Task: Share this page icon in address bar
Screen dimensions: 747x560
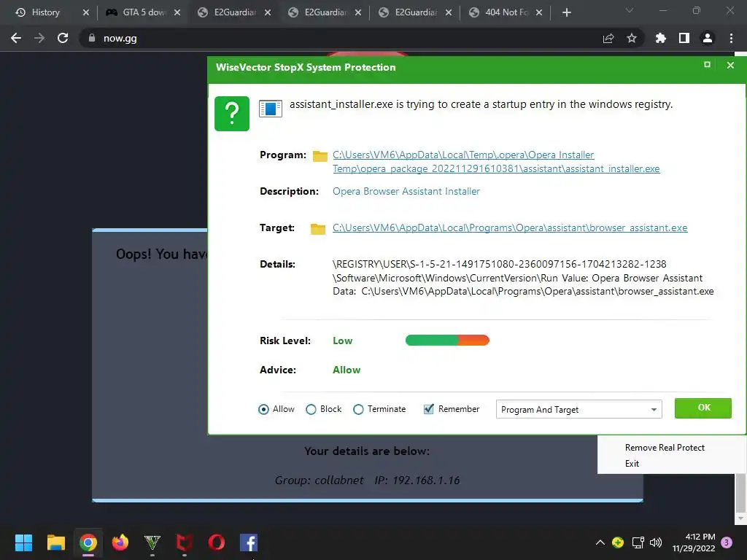Action: (x=608, y=39)
